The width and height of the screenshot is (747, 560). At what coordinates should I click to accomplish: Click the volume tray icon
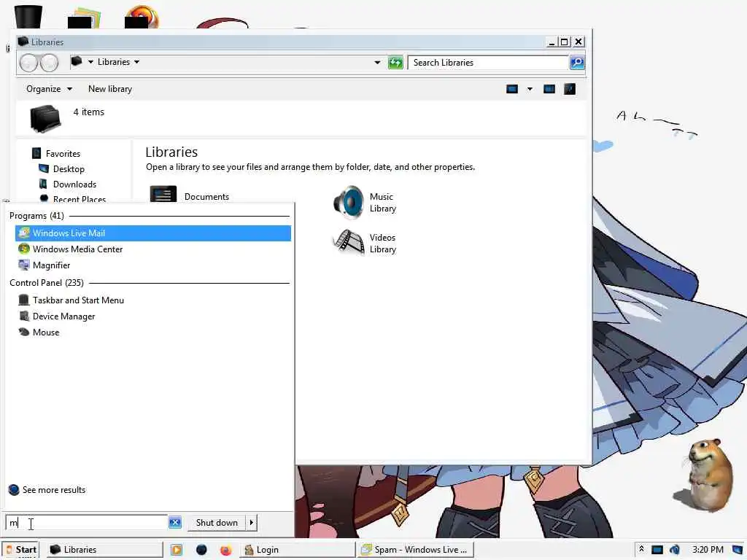pos(675,550)
